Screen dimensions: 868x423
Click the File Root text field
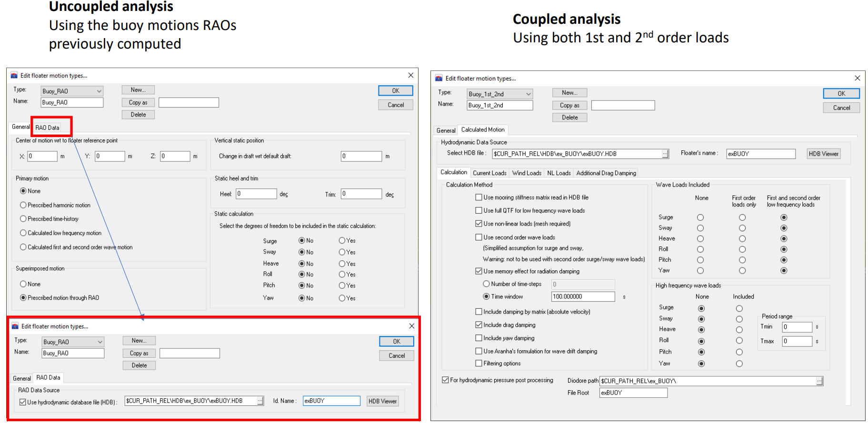(633, 393)
